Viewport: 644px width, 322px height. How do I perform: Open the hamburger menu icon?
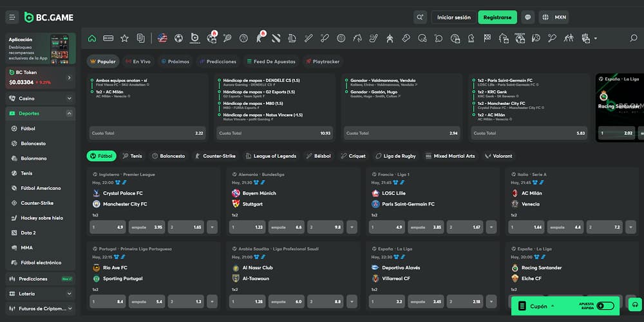[x=12, y=17]
